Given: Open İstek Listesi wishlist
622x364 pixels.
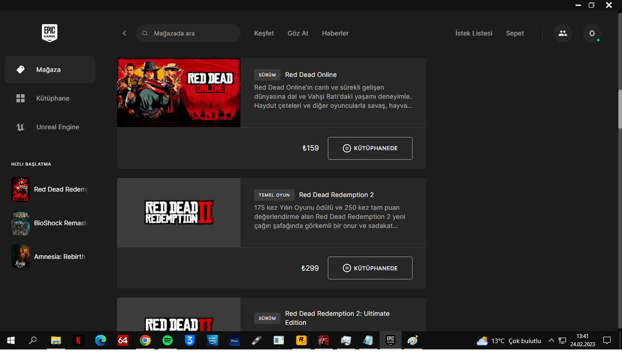Looking at the screenshot, I should 474,33.
